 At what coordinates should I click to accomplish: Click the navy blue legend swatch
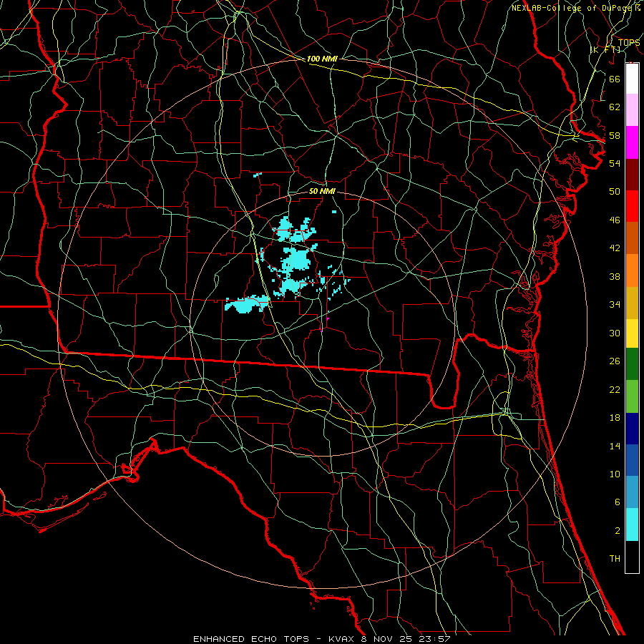point(632,429)
